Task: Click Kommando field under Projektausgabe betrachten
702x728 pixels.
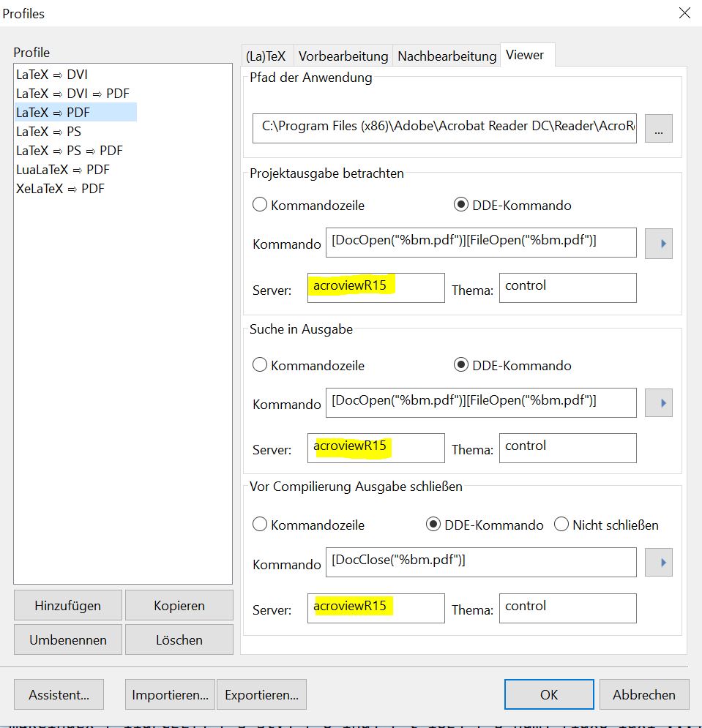Action: [481, 242]
